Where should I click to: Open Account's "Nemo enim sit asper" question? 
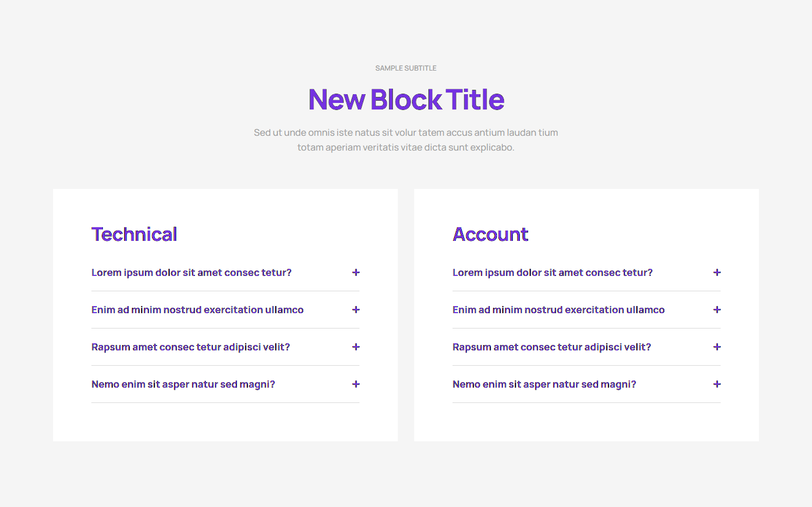tap(544, 384)
